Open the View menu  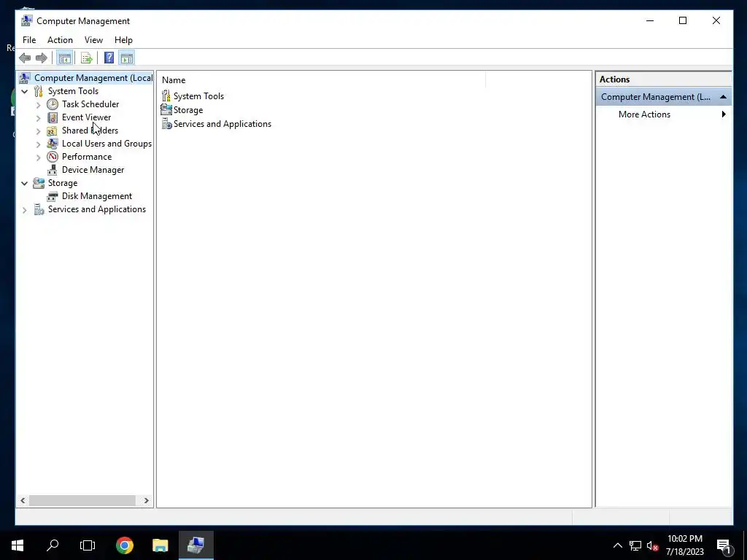[x=93, y=40]
